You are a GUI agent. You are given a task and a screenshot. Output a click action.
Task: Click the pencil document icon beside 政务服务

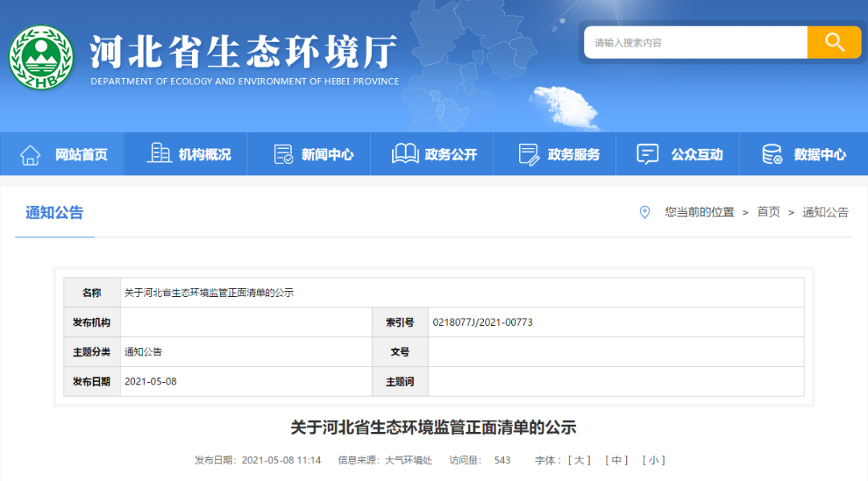coord(528,154)
